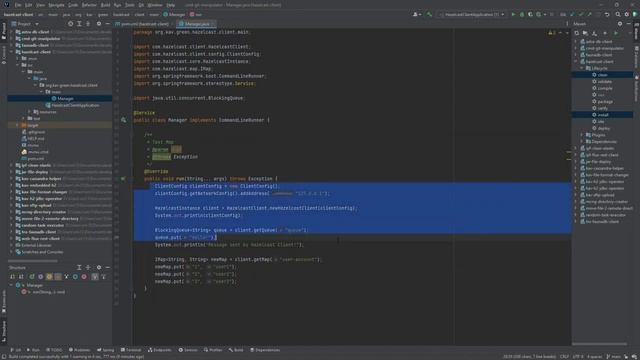Image resolution: width=640 pixels, height=360 pixels.
Task: Toggle Show Anonymous Classes in Structure
Action: click(x=75, y=276)
